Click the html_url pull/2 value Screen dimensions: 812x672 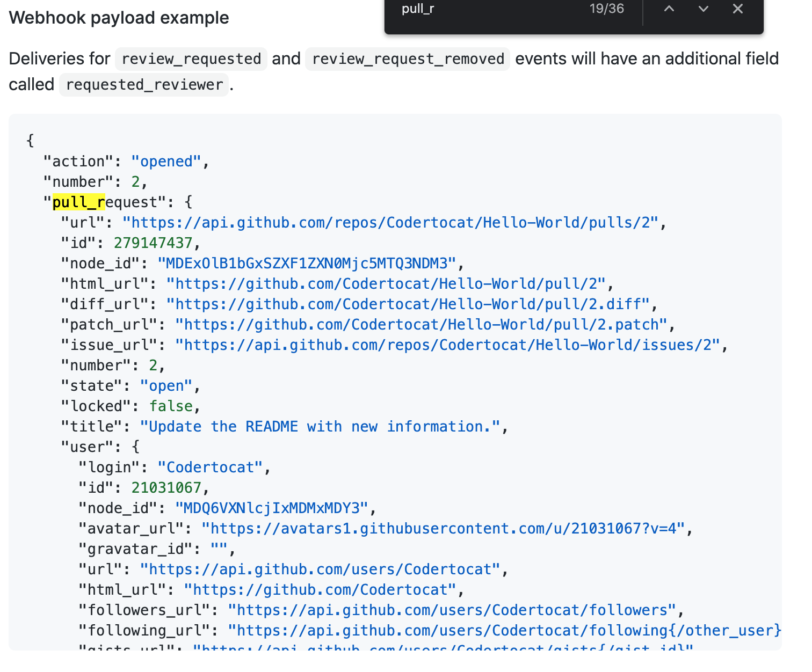pyautogui.click(x=386, y=284)
